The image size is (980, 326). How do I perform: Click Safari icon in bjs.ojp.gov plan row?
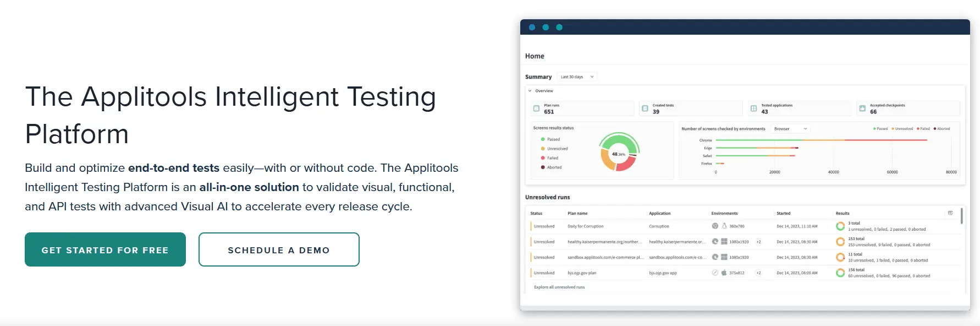[x=715, y=273]
